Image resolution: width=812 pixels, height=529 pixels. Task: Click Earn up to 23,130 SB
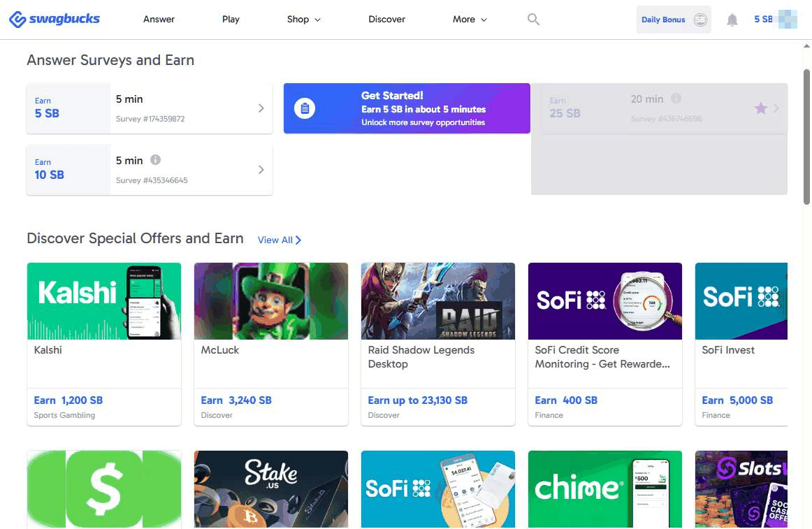click(x=417, y=400)
